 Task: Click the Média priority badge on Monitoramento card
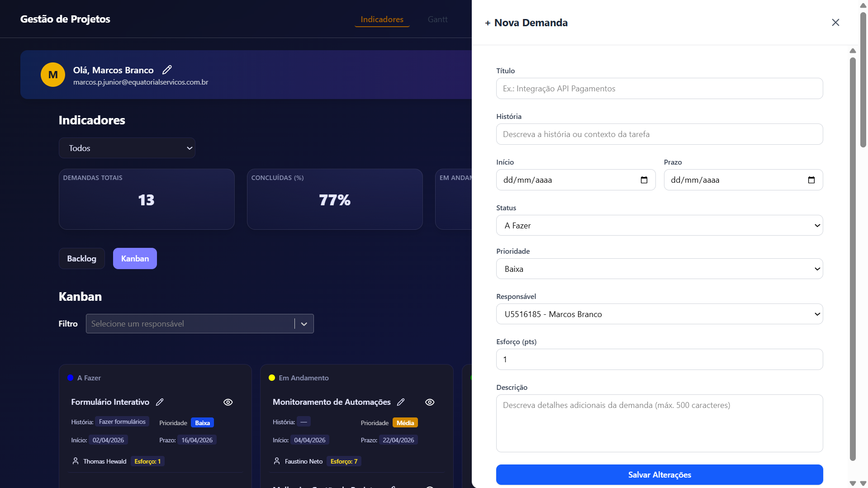tap(405, 423)
